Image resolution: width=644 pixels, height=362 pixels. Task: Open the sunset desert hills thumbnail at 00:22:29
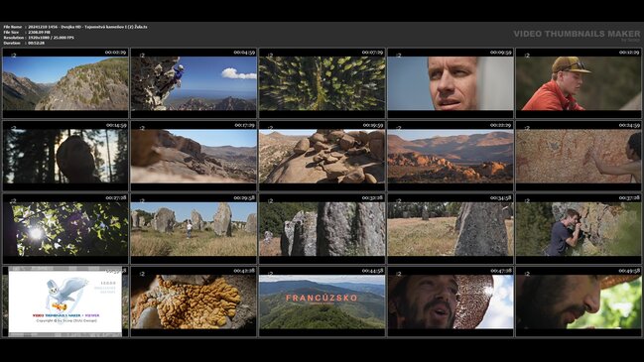(451, 156)
